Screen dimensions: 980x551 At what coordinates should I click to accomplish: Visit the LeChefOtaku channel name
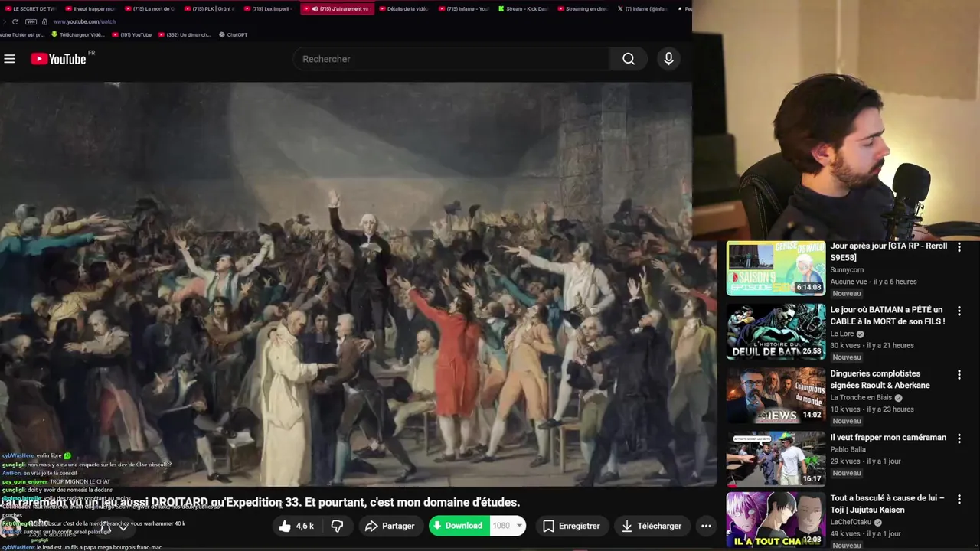[x=852, y=522]
